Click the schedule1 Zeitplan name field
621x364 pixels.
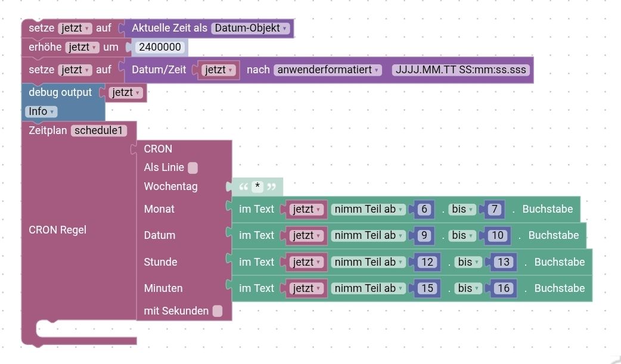(99, 130)
